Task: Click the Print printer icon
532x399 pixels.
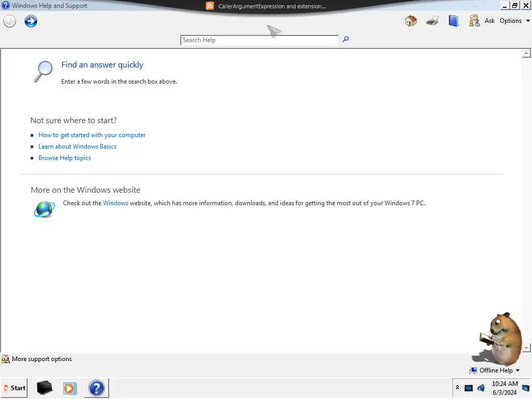Action: coord(432,21)
